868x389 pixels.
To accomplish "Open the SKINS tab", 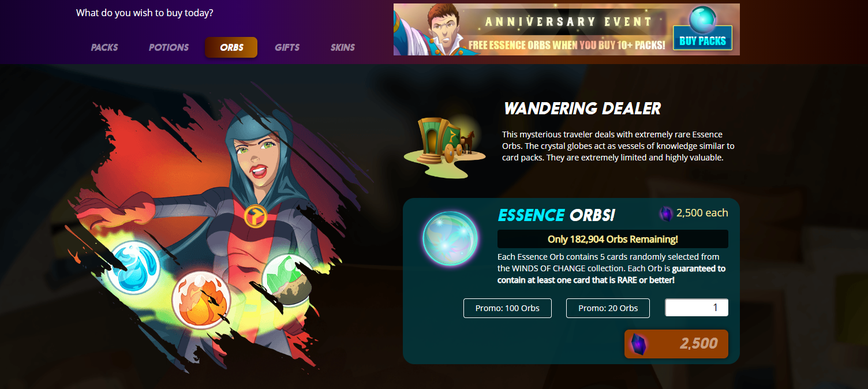I will (343, 47).
